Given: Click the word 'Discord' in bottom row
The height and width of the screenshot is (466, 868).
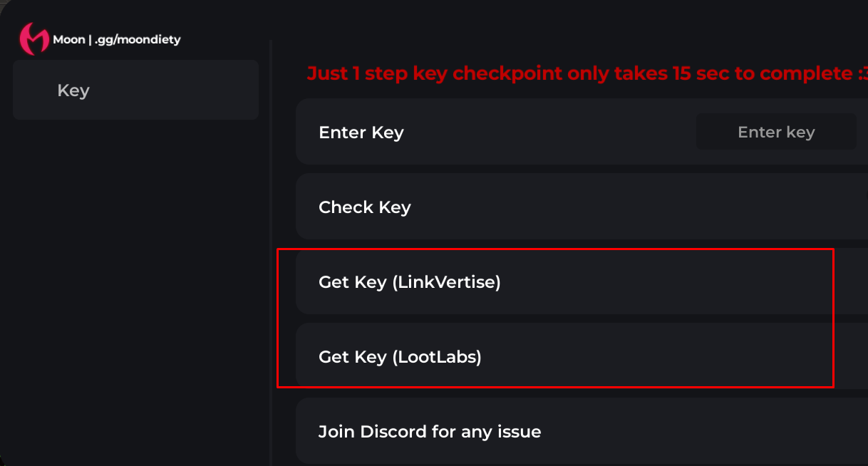Looking at the screenshot, I should pyautogui.click(x=394, y=432).
